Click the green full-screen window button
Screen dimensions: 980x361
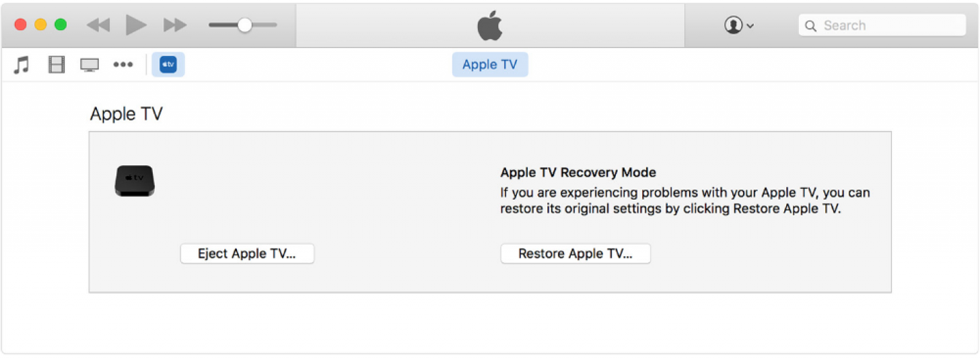click(x=61, y=25)
